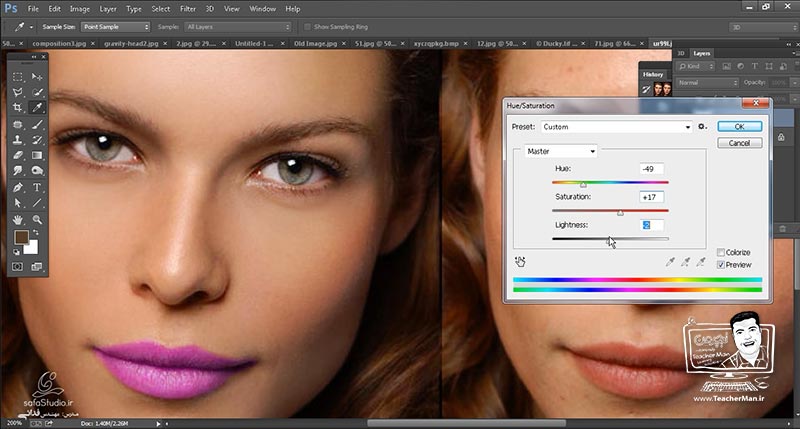
Task: Click the Saturation slider handle
Action: coord(620,213)
